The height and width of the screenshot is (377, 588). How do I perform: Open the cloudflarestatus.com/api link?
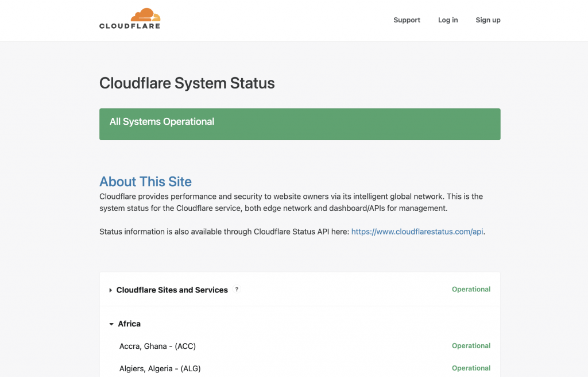pos(417,232)
